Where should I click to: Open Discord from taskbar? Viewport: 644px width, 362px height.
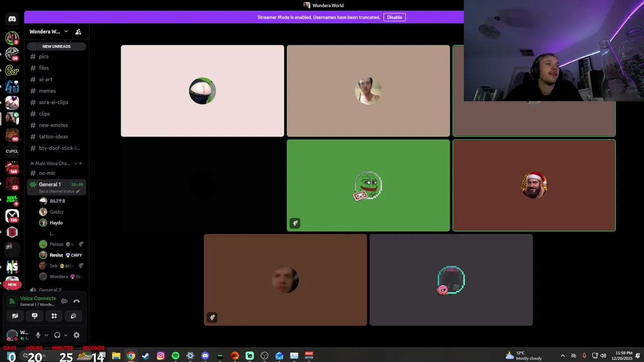[x=205, y=356]
